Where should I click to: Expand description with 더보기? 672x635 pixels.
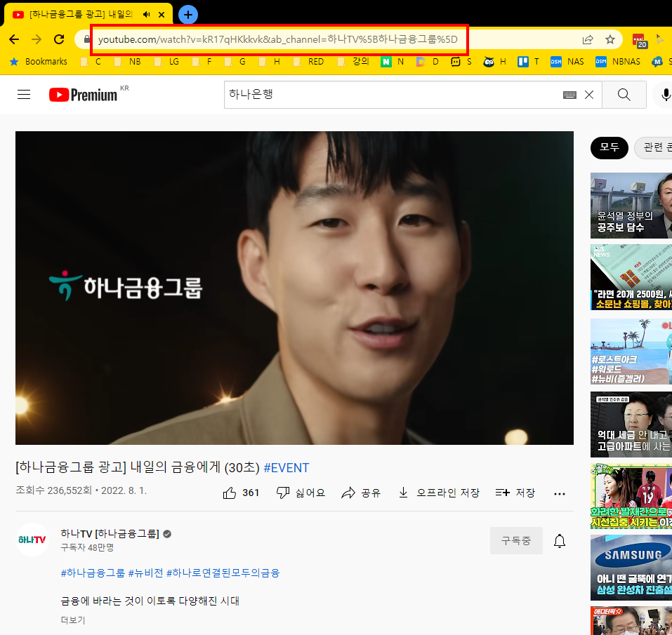click(73, 620)
